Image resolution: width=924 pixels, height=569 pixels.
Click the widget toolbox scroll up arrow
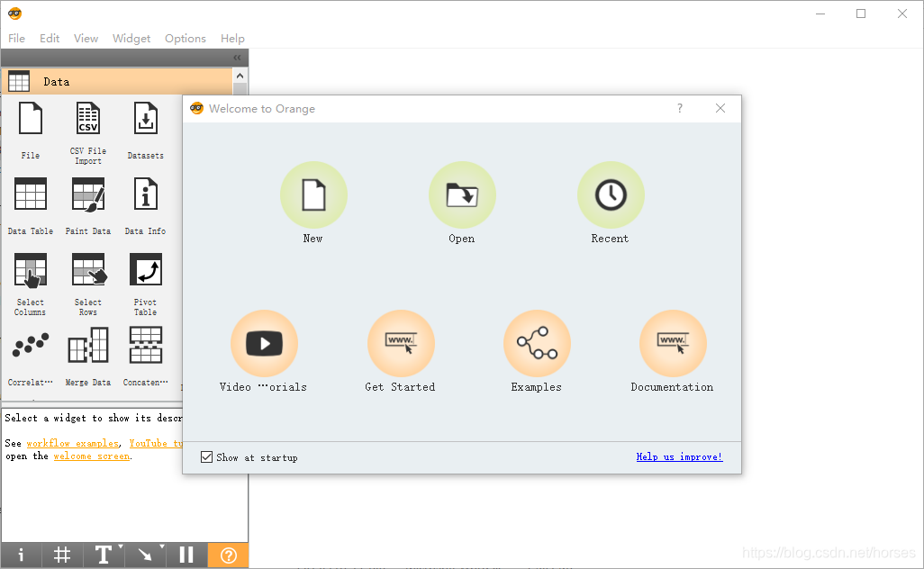pos(240,76)
